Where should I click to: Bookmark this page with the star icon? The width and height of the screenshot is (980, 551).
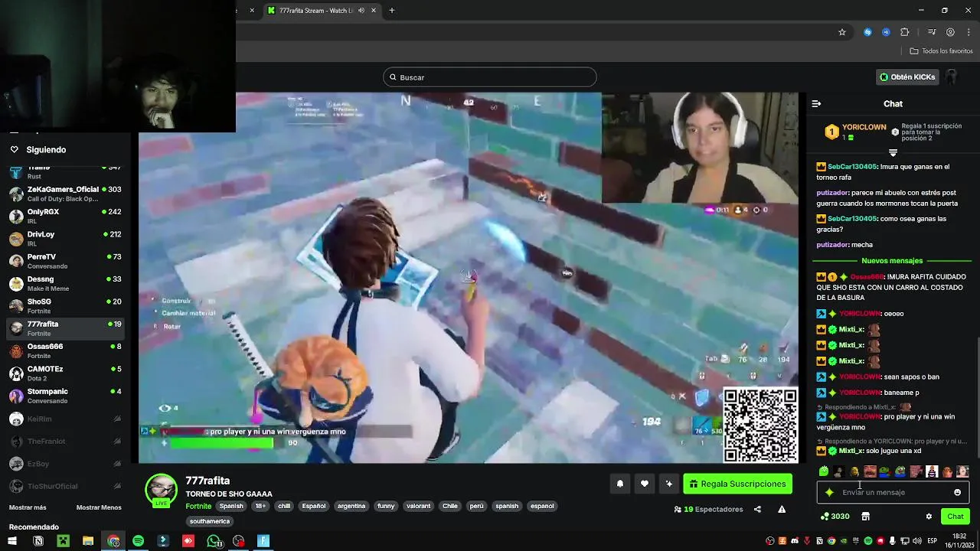(x=842, y=32)
